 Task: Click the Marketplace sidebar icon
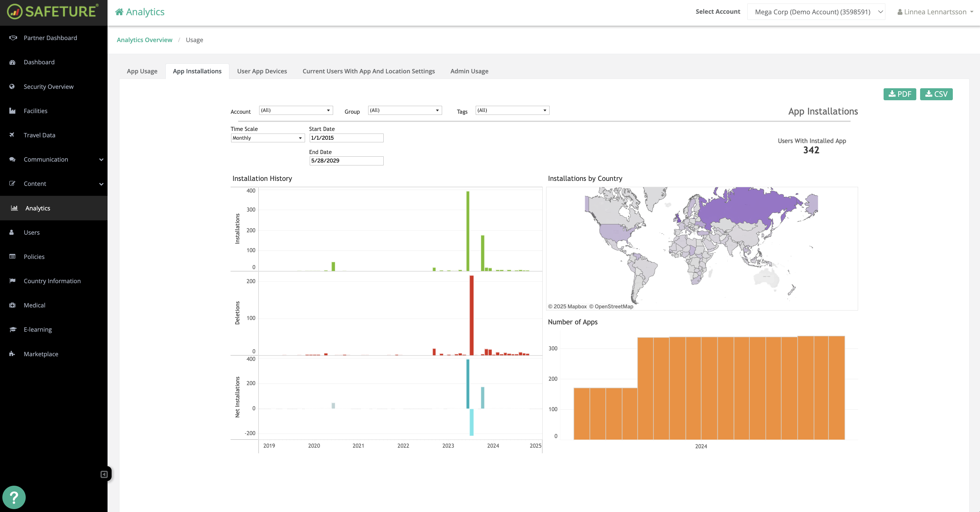pyautogui.click(x=13, y=354)
